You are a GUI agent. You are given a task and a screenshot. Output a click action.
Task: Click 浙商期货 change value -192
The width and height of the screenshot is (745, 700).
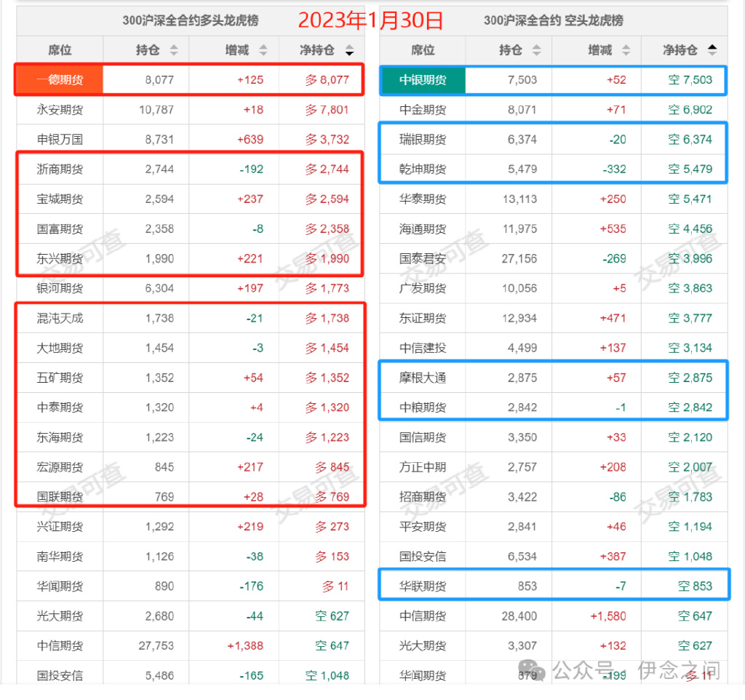coord(251,169)
